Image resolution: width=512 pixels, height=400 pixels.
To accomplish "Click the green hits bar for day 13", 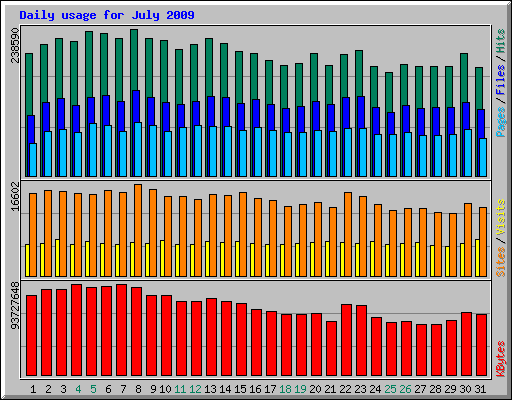I will point(209,67).
